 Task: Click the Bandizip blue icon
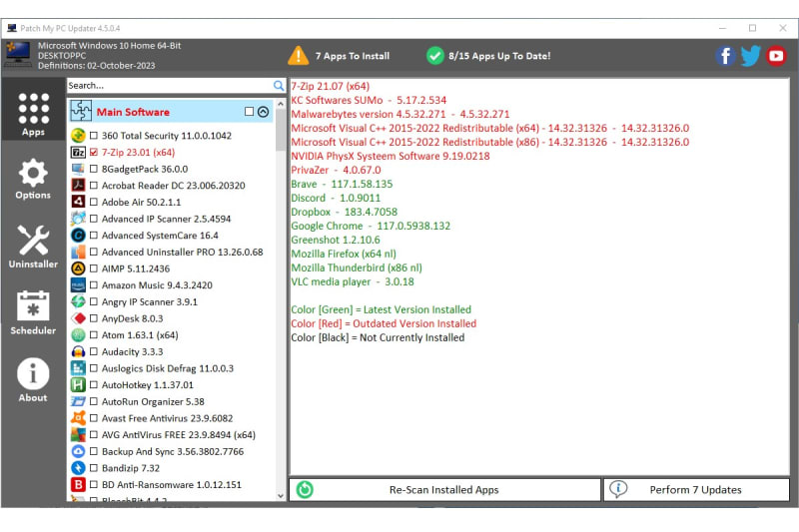(78, 468)
